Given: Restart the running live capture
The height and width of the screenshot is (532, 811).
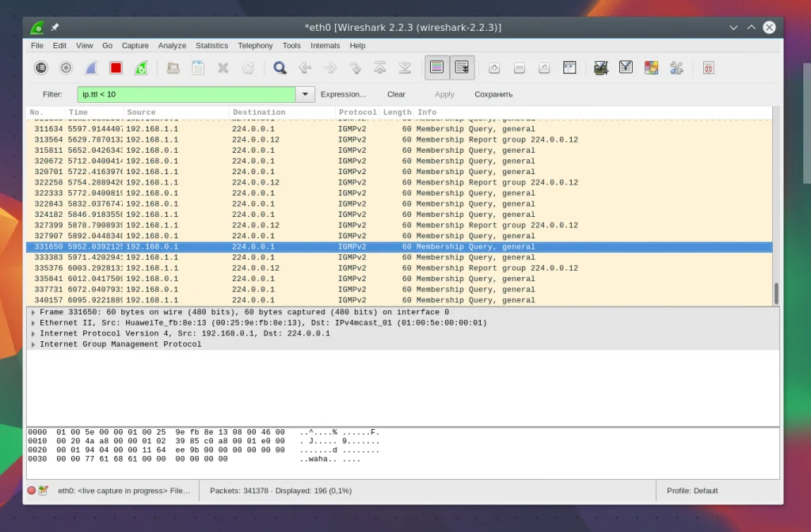Looking at the screenshot, I should (141, 68).
